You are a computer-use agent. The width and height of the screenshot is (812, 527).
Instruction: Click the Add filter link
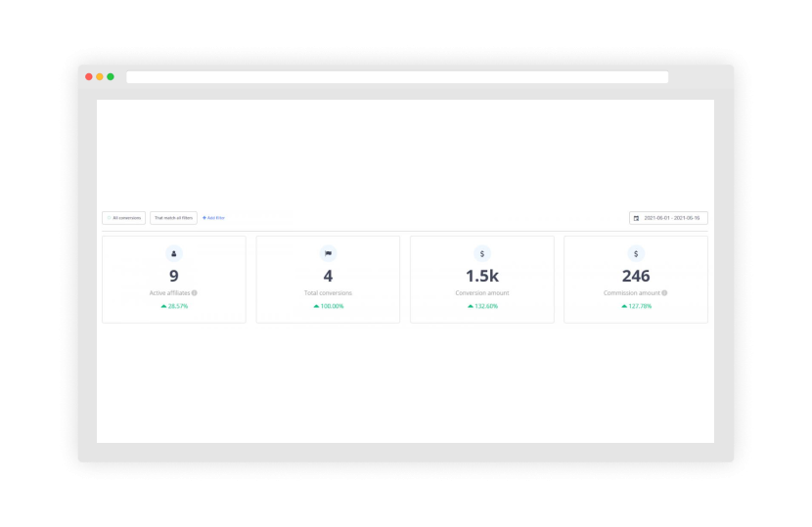pos(213,218)
